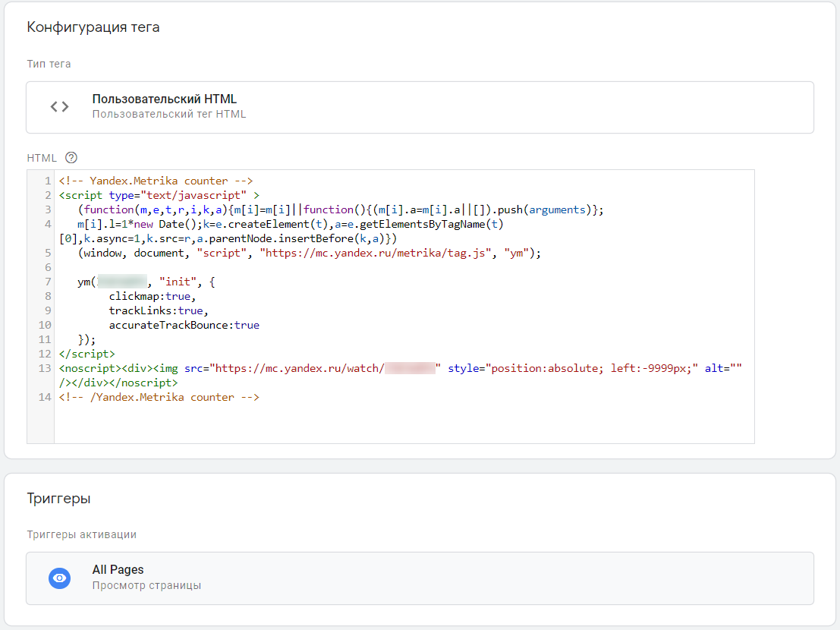Image resolution: width=840 pixels, height=630 pixels.
Task: Click line number 6 in the gutter
Action: 49,267
